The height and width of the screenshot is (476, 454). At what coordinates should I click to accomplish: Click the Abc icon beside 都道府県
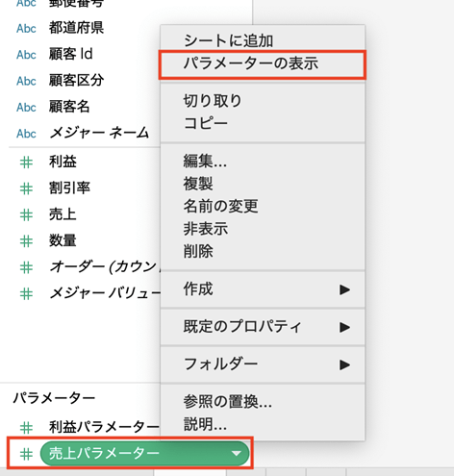click(x=26, y=29)
